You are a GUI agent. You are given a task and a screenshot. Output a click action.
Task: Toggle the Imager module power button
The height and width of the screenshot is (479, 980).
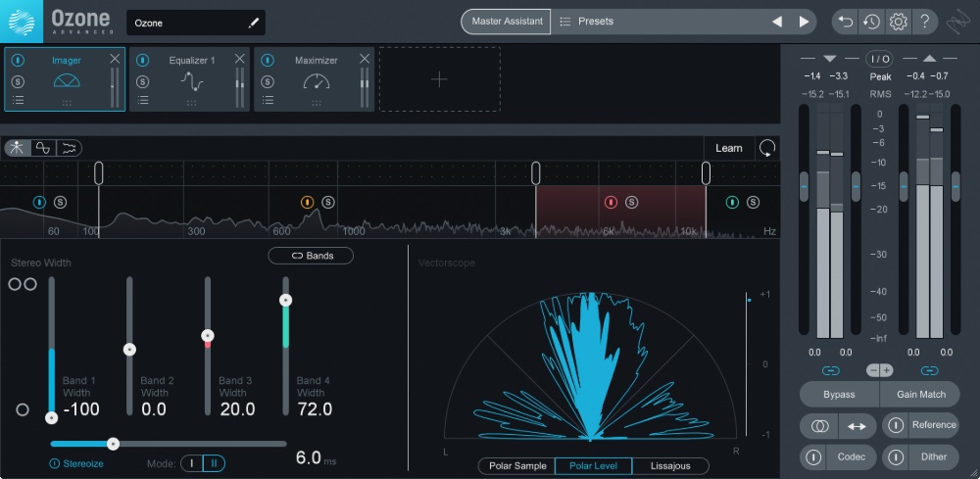click(18, 61)
